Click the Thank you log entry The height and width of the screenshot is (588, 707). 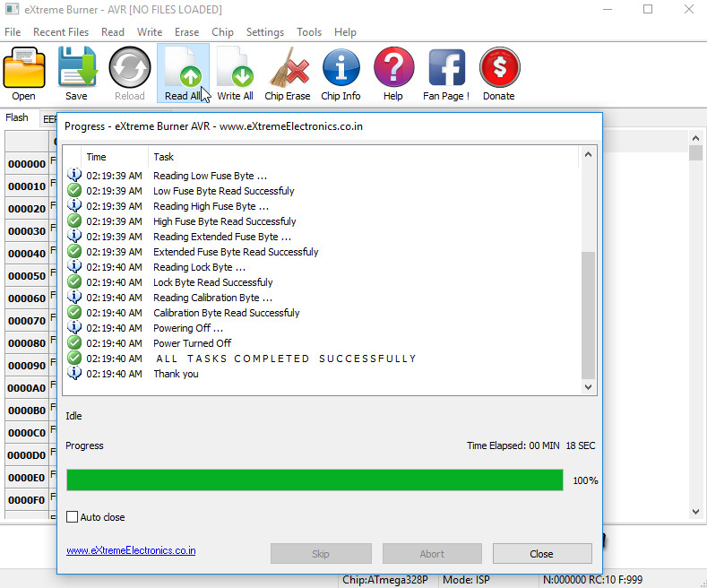pos(176,374)
